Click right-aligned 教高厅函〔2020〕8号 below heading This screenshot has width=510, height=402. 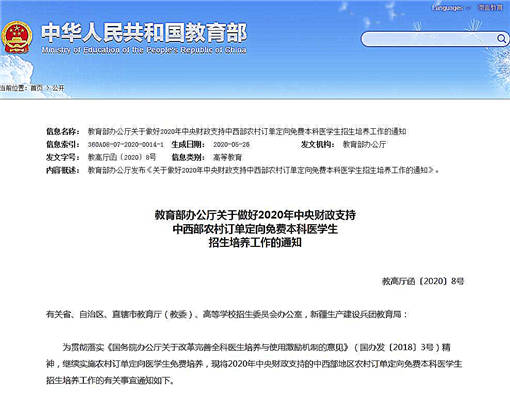coord(423,281)
